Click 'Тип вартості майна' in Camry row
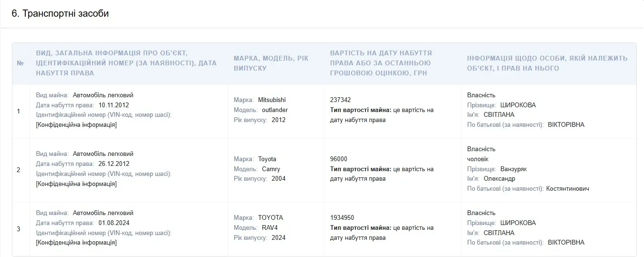The image size is (644, 257). click(361, 169)
